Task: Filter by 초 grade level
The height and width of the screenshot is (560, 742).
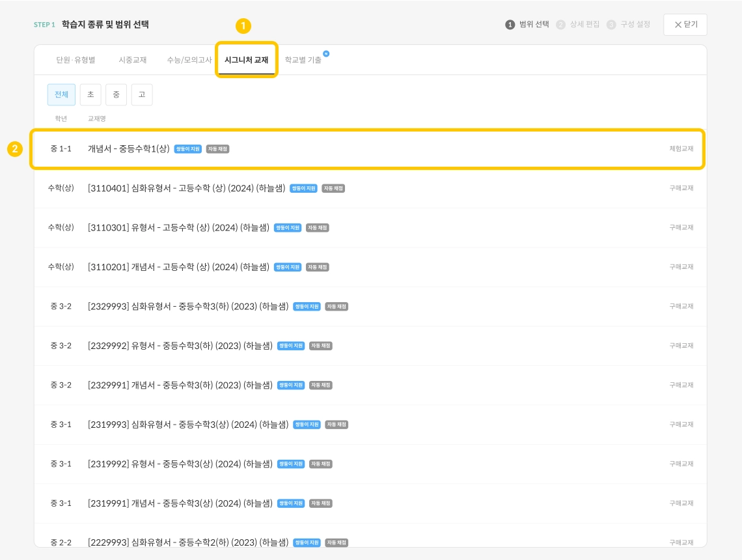Action: 90,94
